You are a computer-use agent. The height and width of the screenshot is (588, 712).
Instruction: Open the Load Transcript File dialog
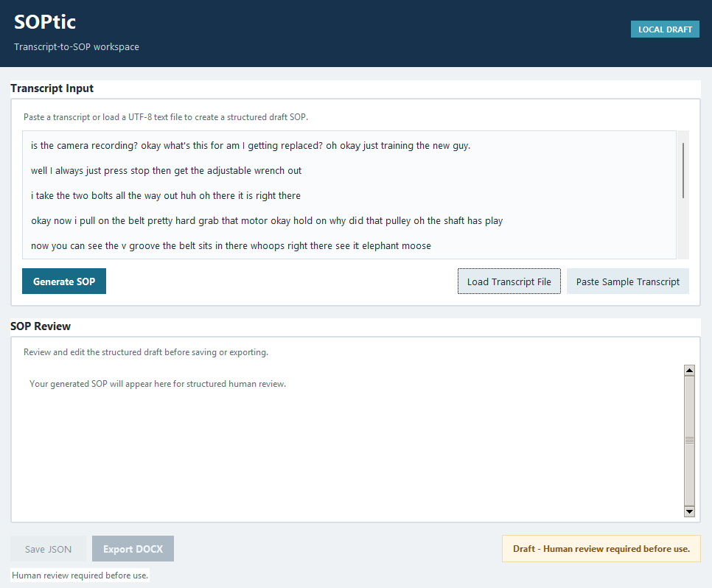(509, 281)
